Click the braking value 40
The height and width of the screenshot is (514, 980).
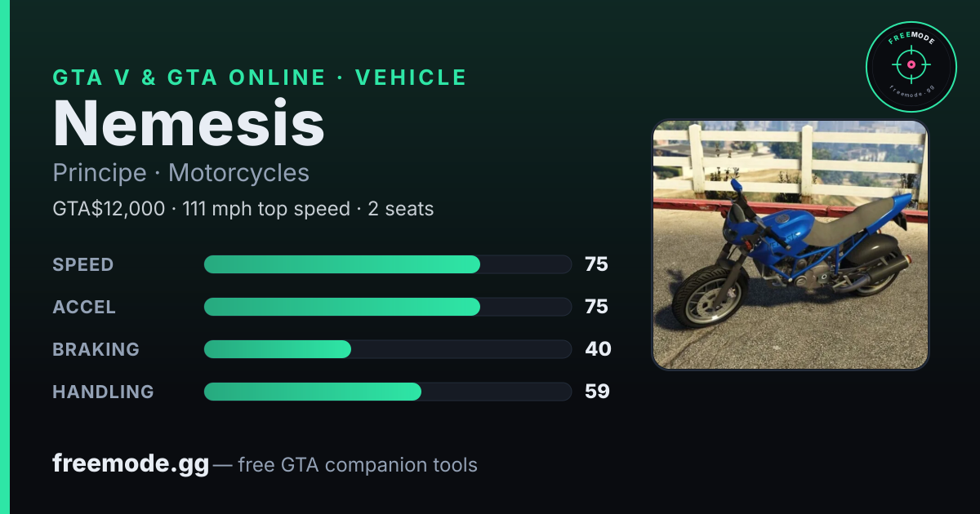pyautogui.click(x=598, y=349)
